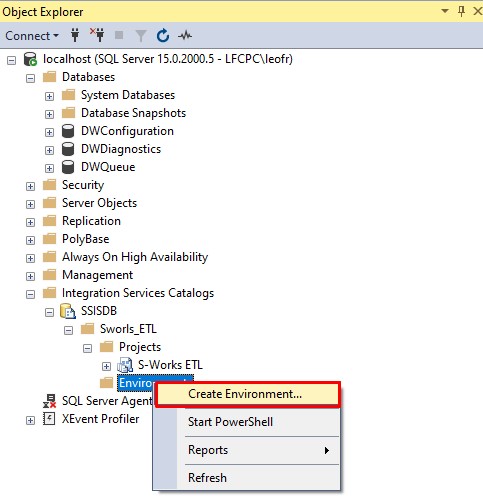Collapse the Sworls_ETL folder
The height and width of the screenshot is (500, 483).
point(68,330)
